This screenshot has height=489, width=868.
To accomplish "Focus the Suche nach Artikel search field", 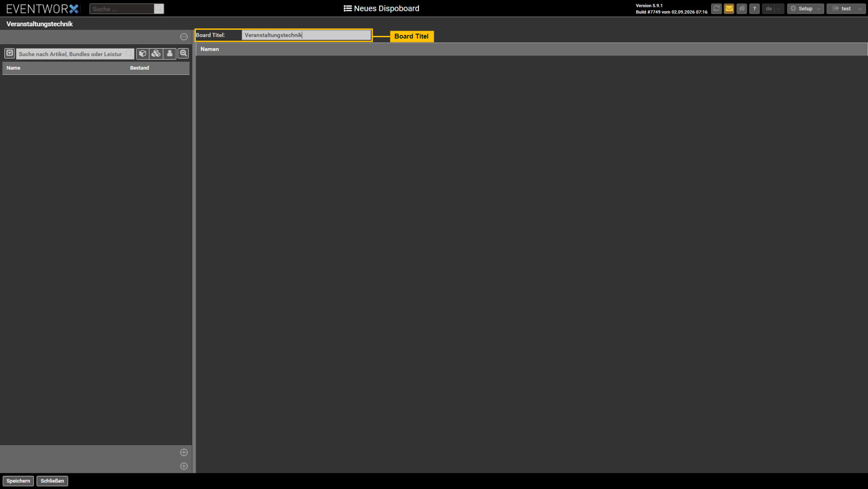I will click(x=75, y=54).
